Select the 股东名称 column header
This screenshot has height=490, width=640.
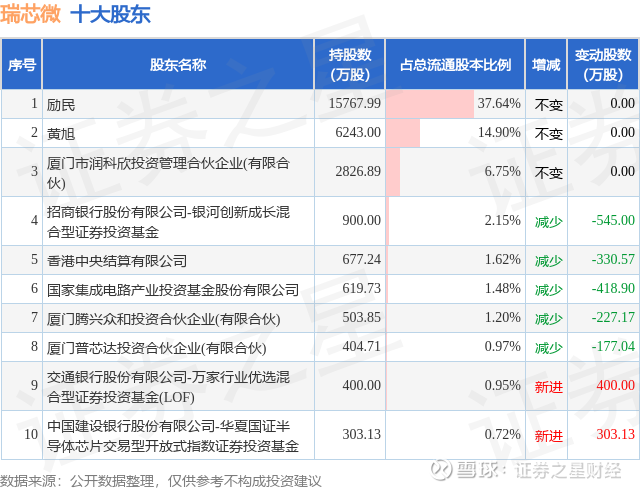click(178, 65)
